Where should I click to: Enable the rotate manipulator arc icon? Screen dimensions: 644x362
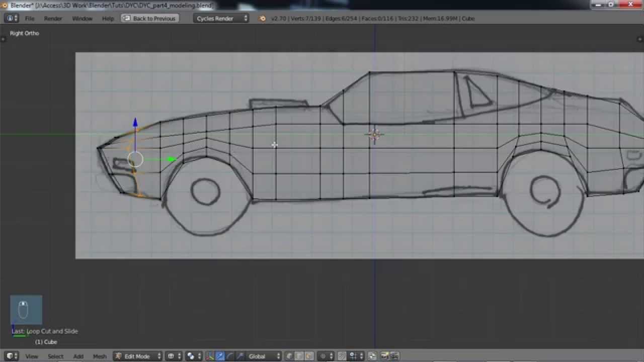click(x=230, y=356)
